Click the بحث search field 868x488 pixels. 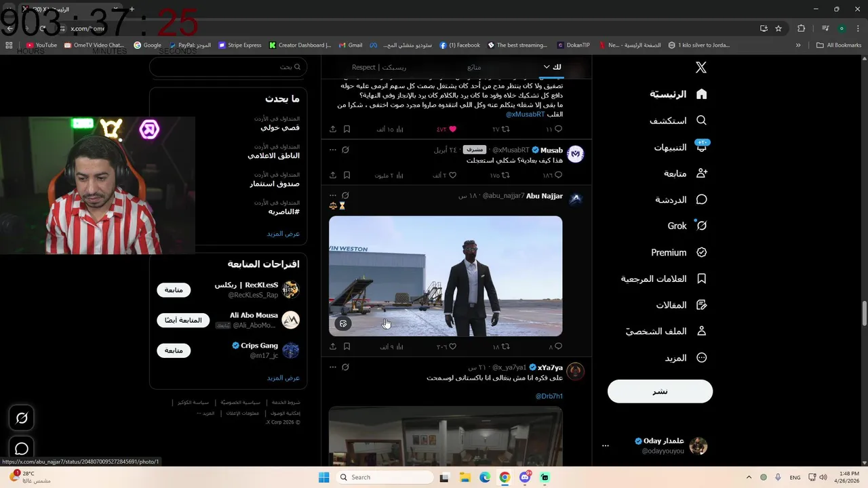tap(228, 67)
